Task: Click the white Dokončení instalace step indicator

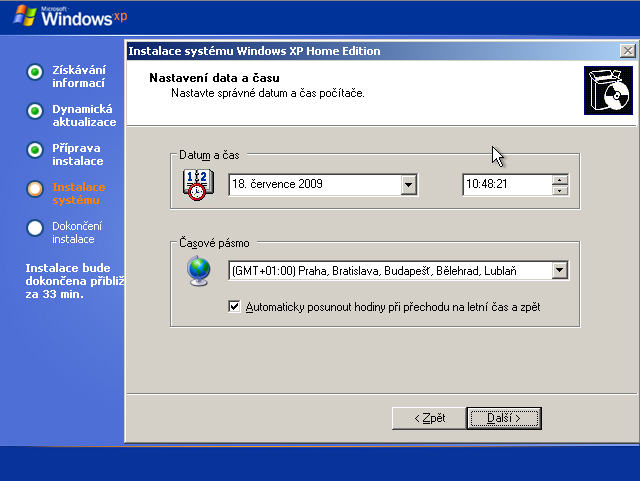Action: (35, 228)
